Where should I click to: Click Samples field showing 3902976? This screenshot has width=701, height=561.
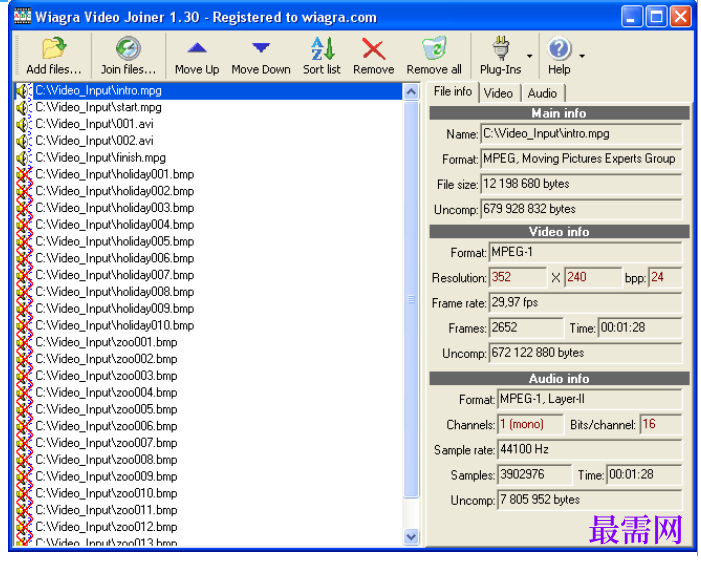coord(534,475)
